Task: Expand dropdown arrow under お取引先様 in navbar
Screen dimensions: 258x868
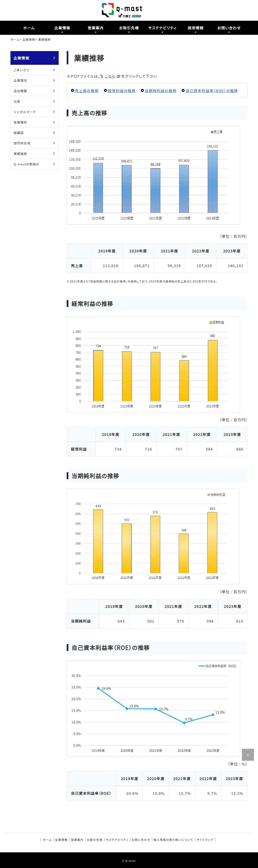Action: 129,32
